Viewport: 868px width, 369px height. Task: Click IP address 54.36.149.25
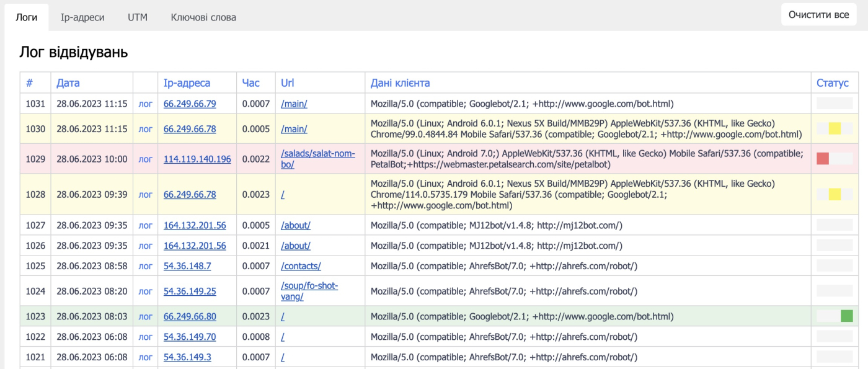[x=190, y=291]
